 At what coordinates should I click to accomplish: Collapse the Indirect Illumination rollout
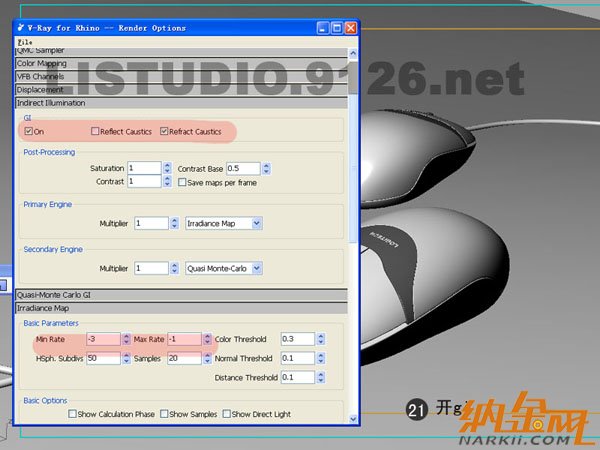tap(181, 103)
